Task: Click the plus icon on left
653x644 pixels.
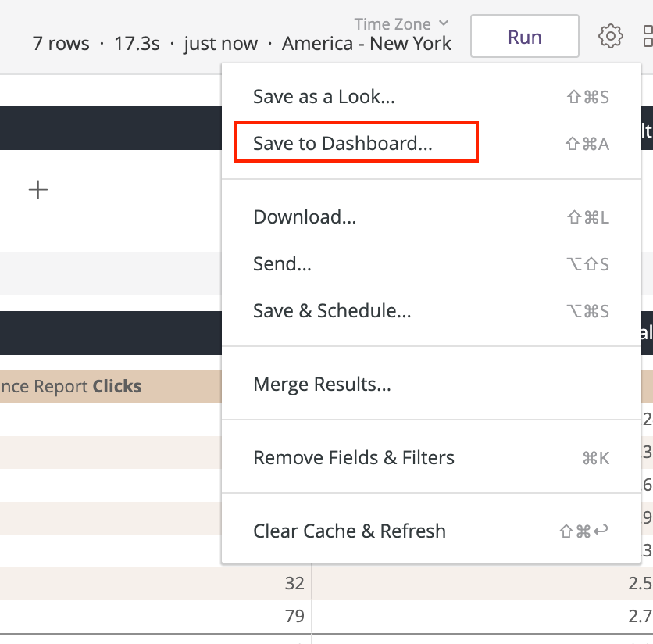Action: pos(38,189)
